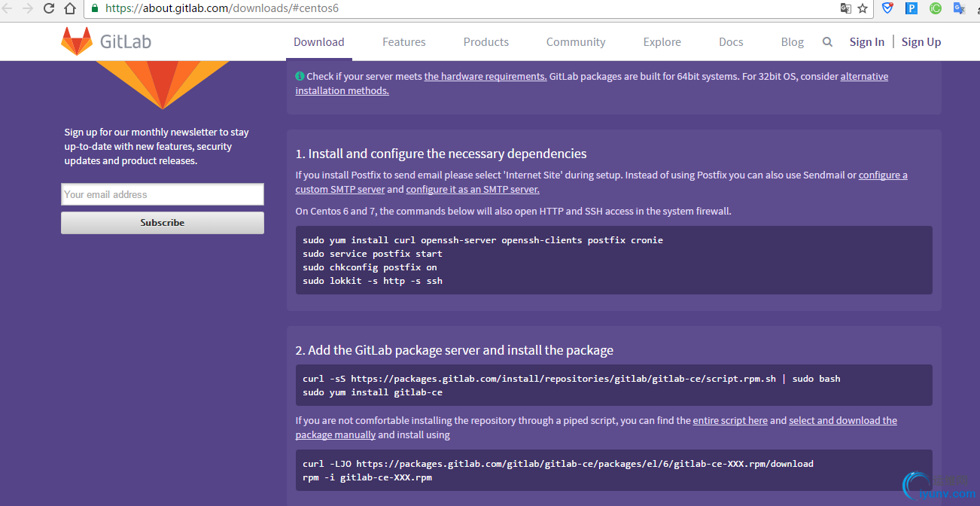Click the blue P extension icon
Viewport: 980px width, 506px height.
911,9
